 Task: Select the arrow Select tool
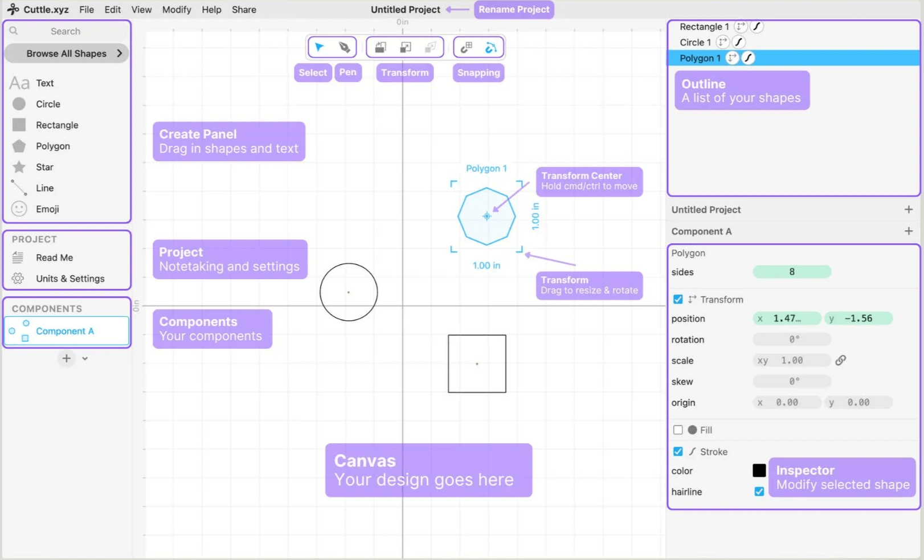(x=320, y=47)
